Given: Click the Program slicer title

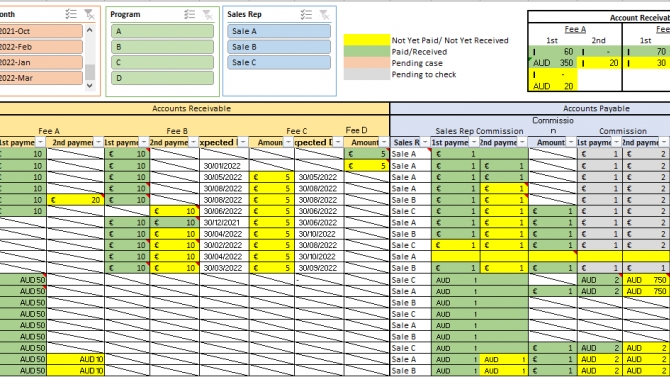Looking at the screenshot, I should click(x=125, y=14).
